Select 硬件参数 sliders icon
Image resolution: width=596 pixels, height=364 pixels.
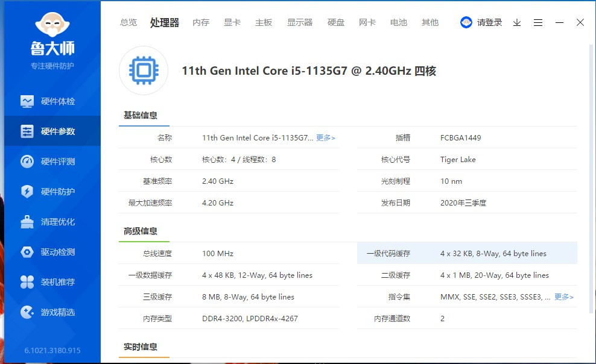click(27, 131)
